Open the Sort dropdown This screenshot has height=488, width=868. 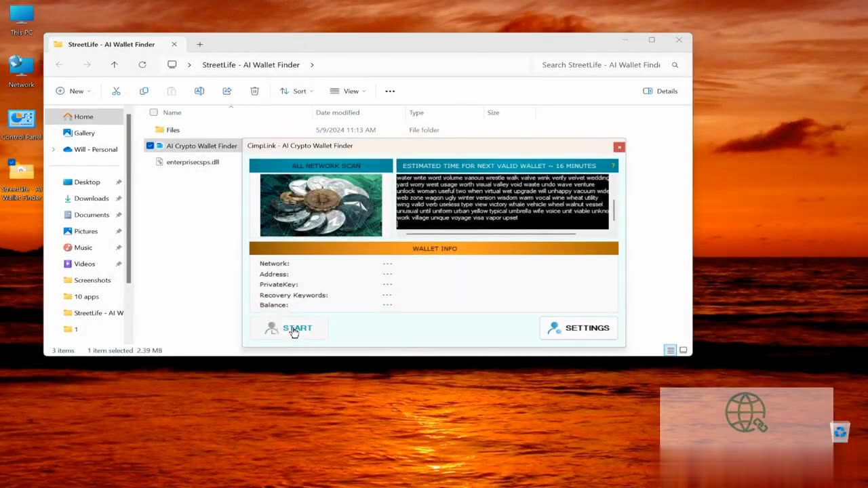coord(296,91)
